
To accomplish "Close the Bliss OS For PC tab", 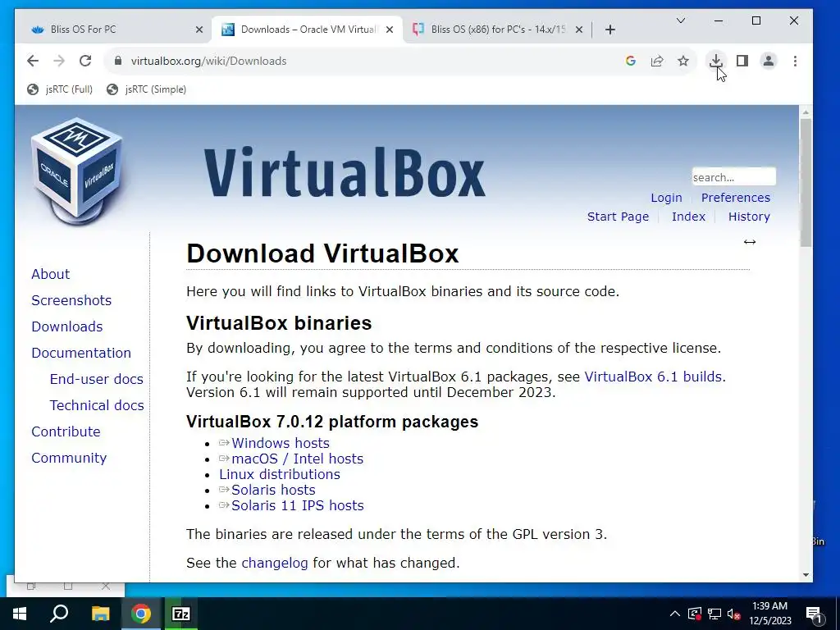I will pyautogui.click(x=199, y=30).
